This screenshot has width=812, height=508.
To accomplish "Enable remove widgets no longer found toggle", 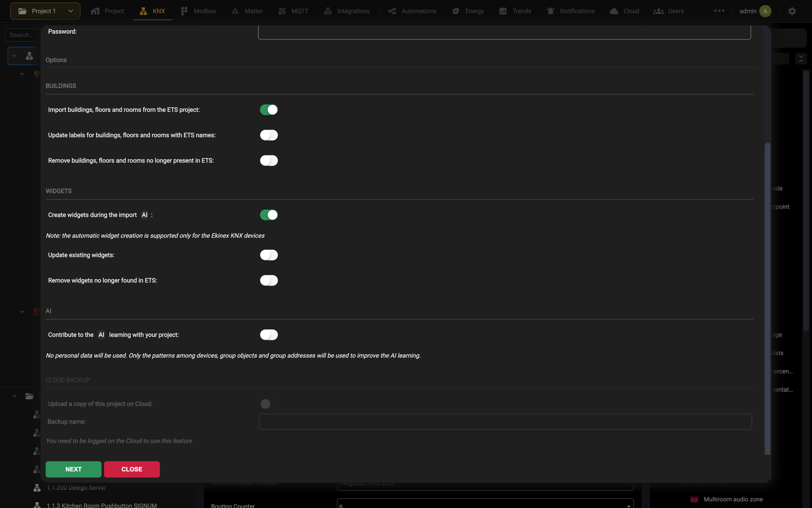I will coord(269,280).
